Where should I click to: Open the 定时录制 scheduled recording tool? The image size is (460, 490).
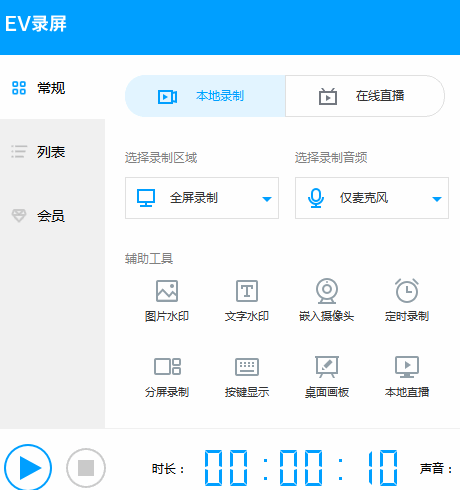point(407,301)
